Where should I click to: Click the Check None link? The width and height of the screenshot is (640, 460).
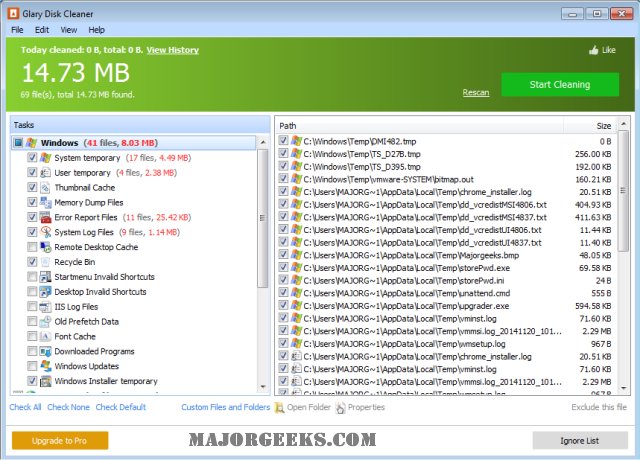point(68,407)
